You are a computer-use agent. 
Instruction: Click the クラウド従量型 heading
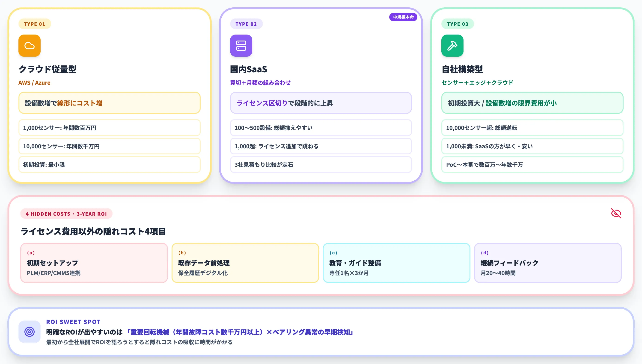48,69
